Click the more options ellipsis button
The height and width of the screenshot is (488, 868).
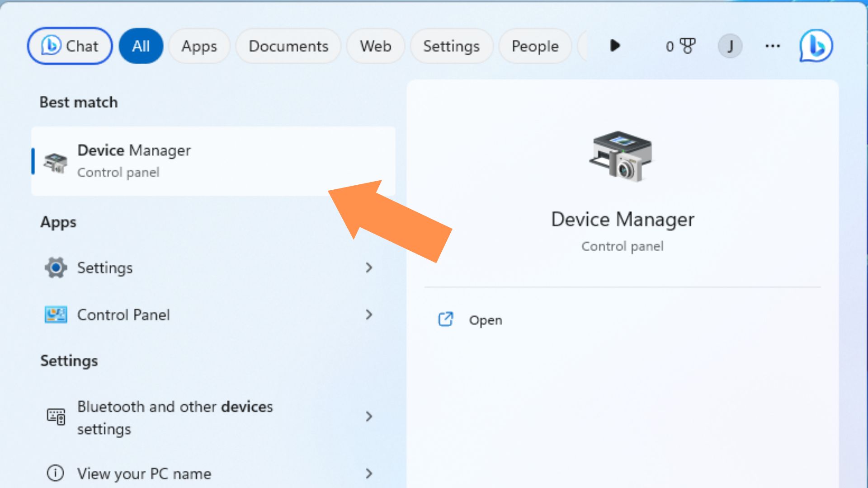pyautogui.click(x=772, y=46)
